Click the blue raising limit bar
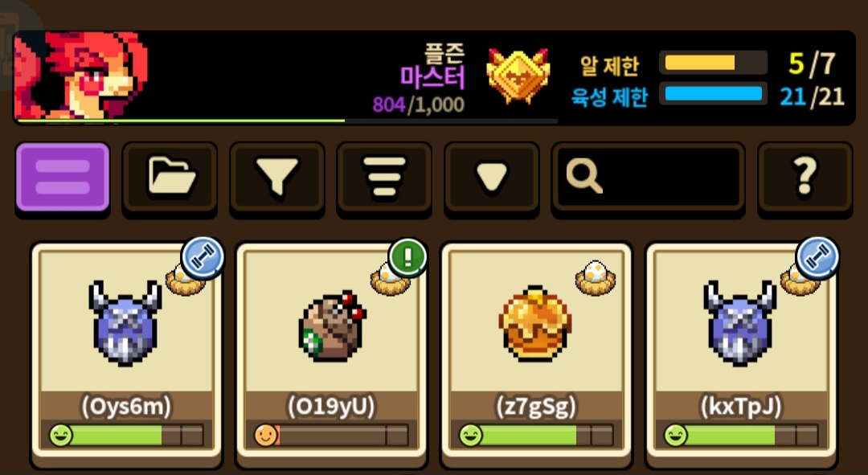 click(713, 93)
